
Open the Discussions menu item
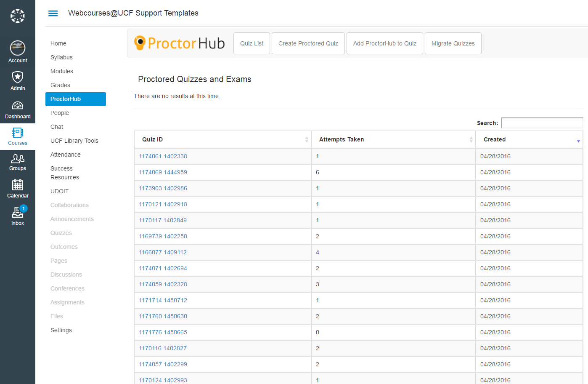(x=66, y=275)
